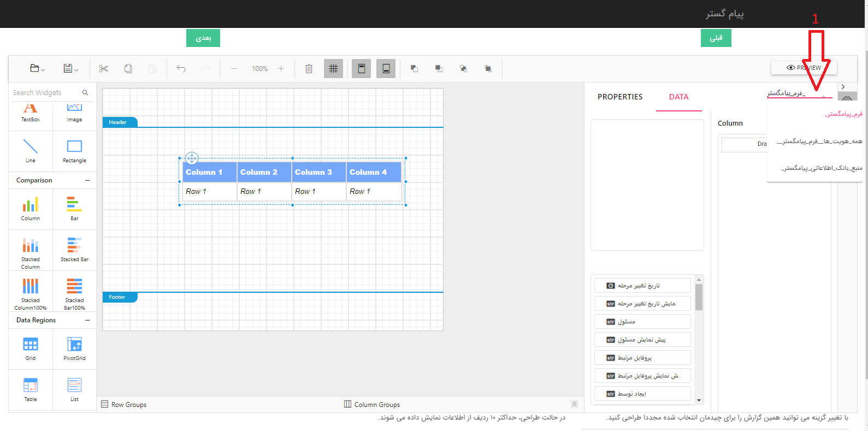Open the folder Open dropdown
This screenshot has height=431, width=868.
click(37, 69)
